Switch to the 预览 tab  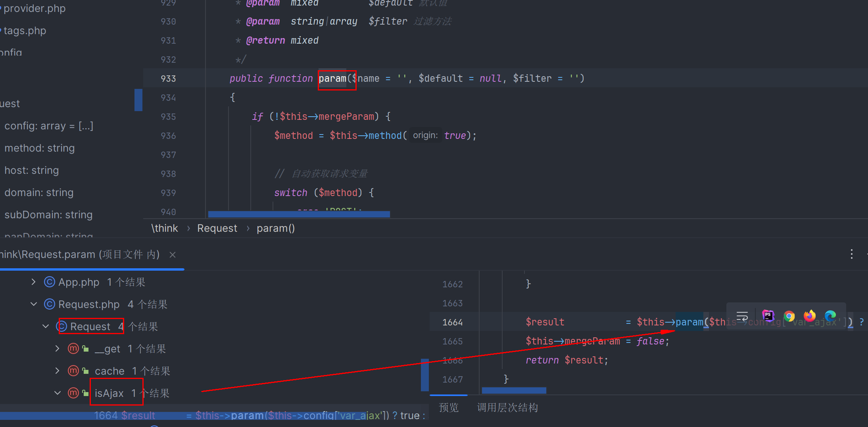449,408
